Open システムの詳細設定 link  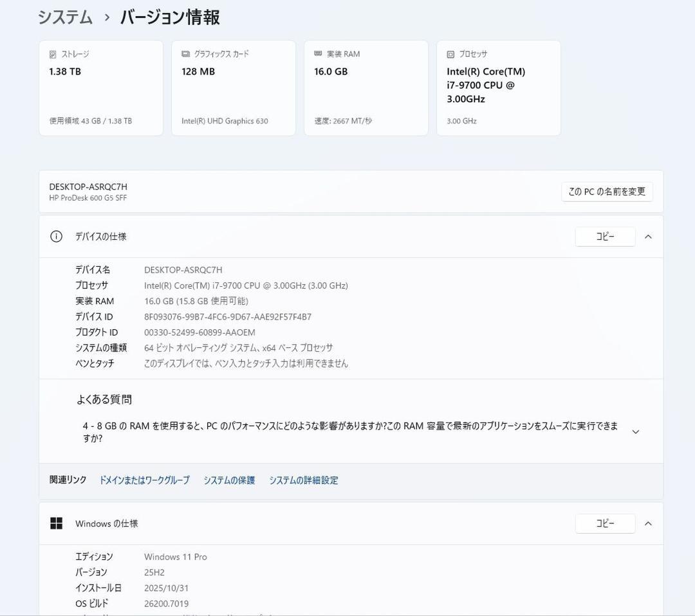click(303, 480)
